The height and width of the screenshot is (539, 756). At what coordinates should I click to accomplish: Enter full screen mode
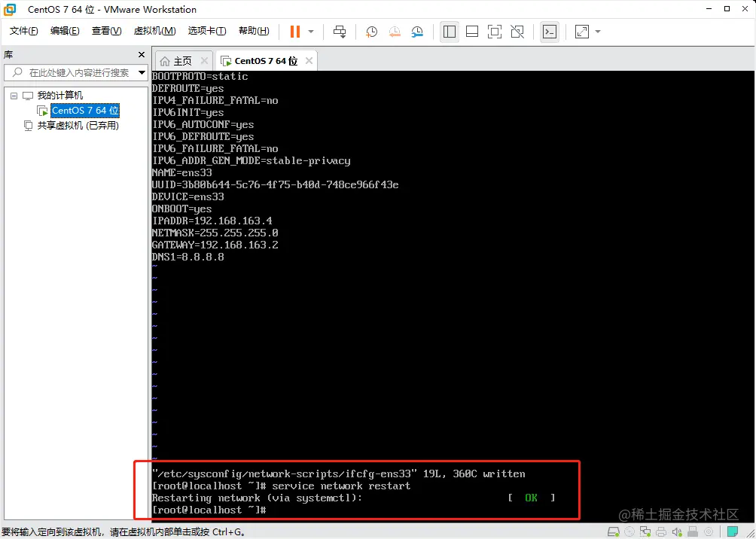tap(495, 32)
